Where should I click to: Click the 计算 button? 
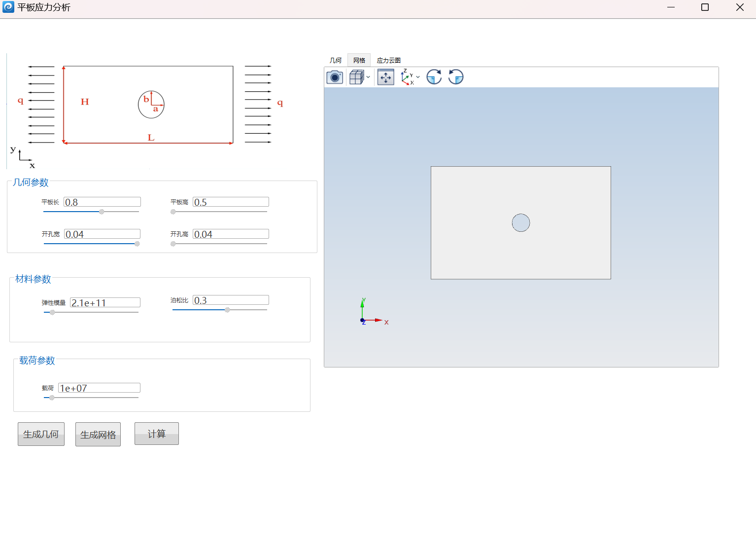[x=157, y=434]
